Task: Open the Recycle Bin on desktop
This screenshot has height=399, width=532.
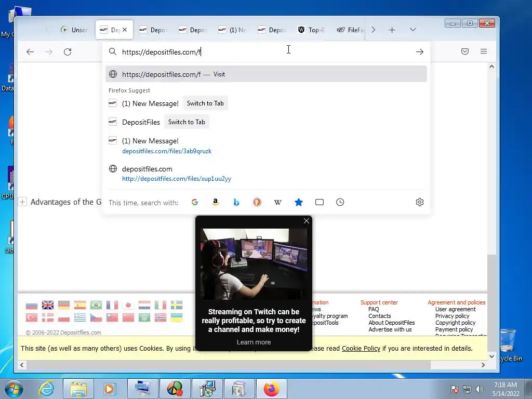Action: [x=508, y=344]
